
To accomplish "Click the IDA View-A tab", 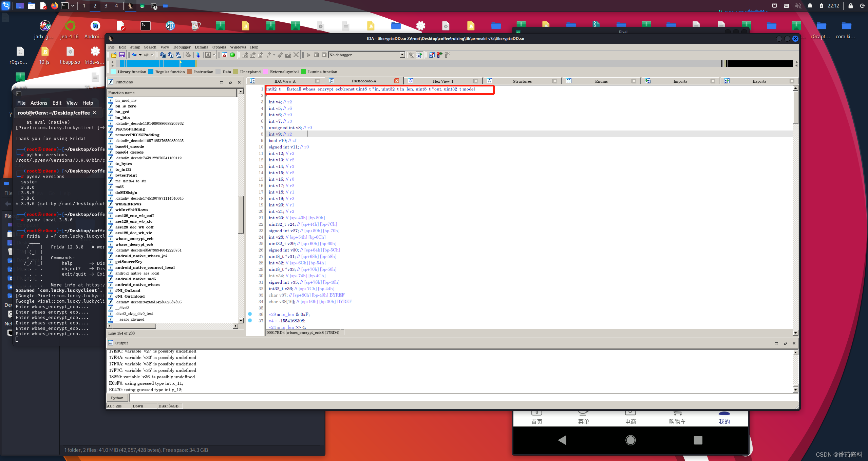I will coord(286,81).
